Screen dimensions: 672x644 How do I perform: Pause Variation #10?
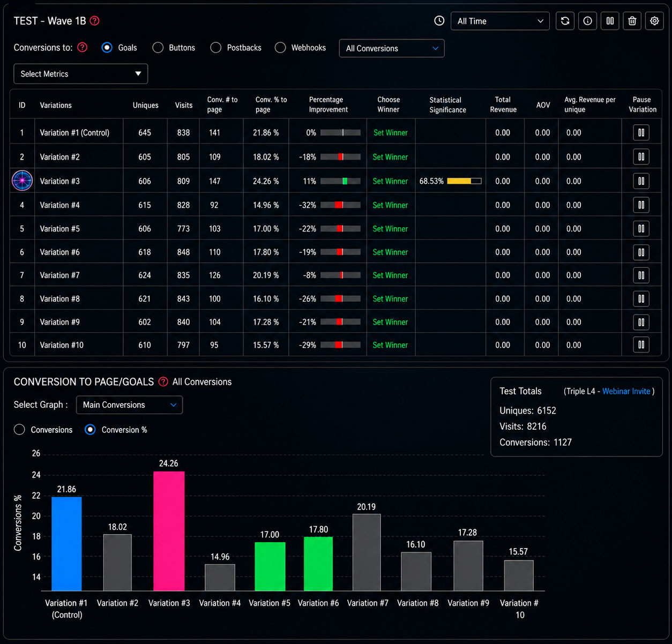tap(641, 345)
